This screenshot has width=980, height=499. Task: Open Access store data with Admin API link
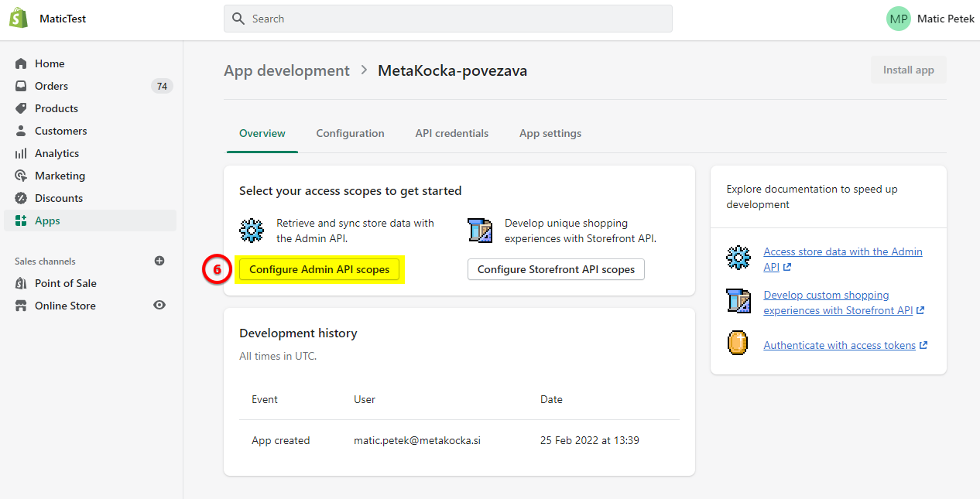point(843,259)
